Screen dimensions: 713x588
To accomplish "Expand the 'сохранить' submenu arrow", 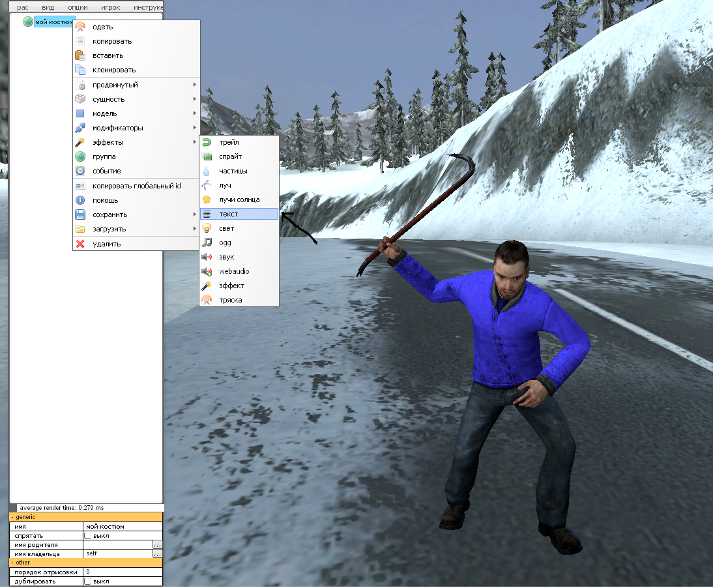I will (x=195, y=214).
